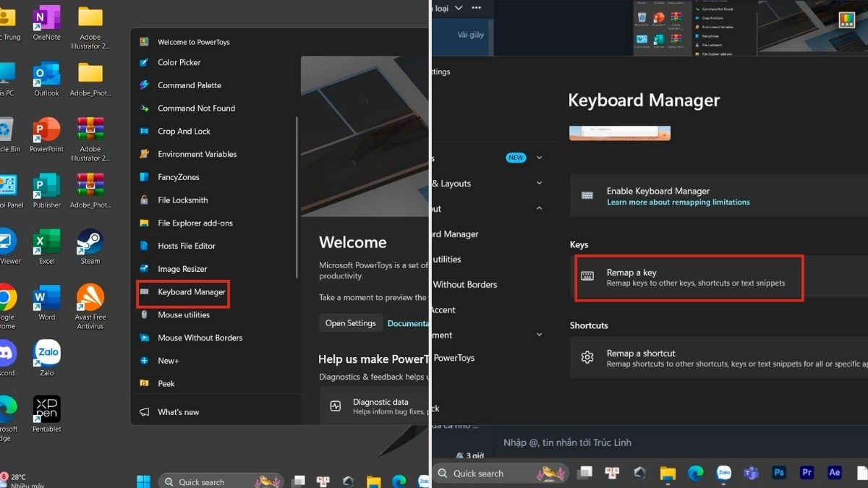Choose Environment Variables in the PowerToys list
Viewport: 868px width, 488px height.
click(197, 154)
